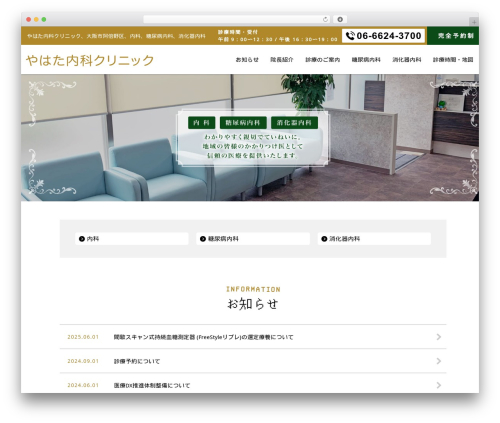Click the arrow bullet icon beside 消化器内科
Image resolution: width=500 pixels, height=423 pixels.
tap(324, 239)
